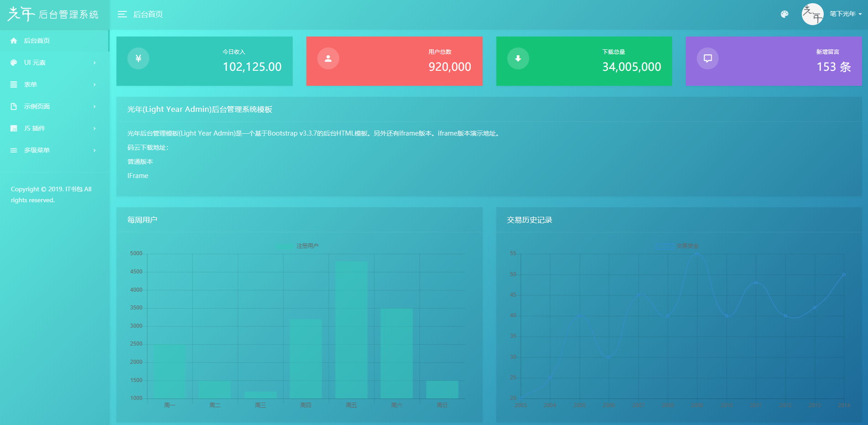This screenshot has height=425, width=868.
Task: Click the 920,000 user total value
Action: tap(450, 67)
